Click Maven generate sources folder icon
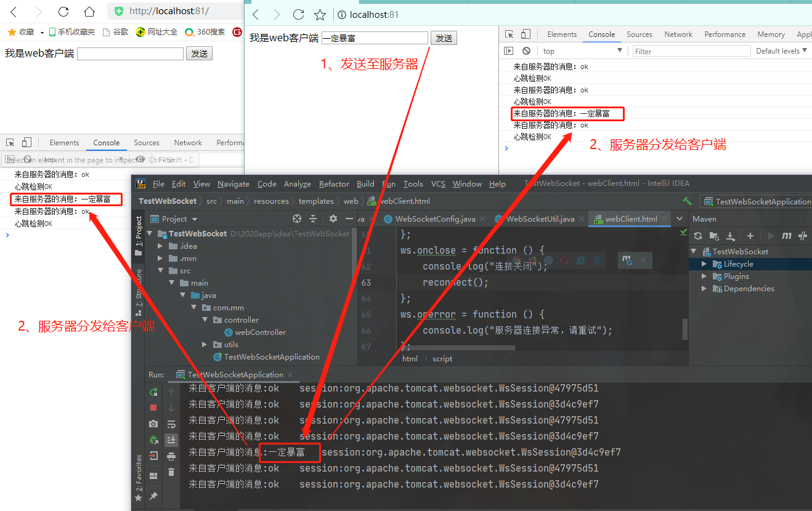Screen dimensions: 812x511 pos(714,236)
